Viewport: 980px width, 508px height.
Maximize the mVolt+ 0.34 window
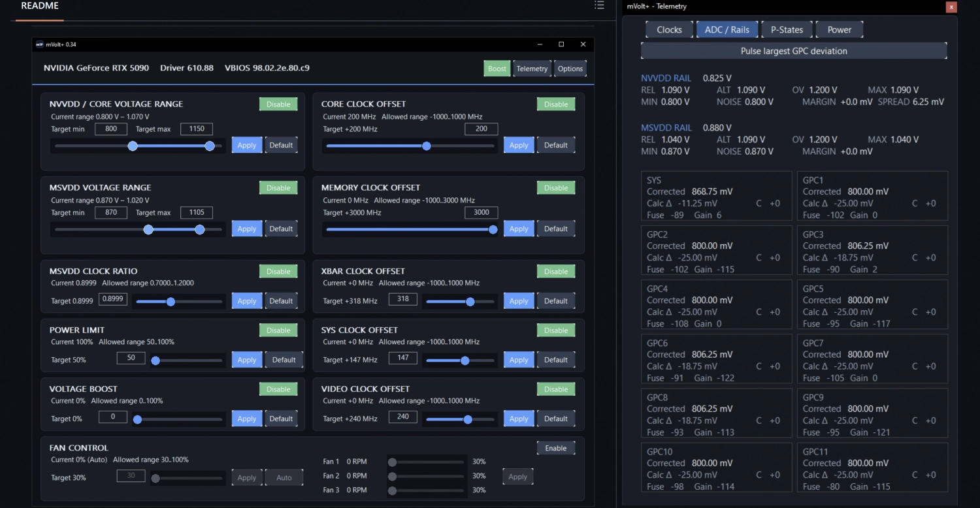click(561, 44)
